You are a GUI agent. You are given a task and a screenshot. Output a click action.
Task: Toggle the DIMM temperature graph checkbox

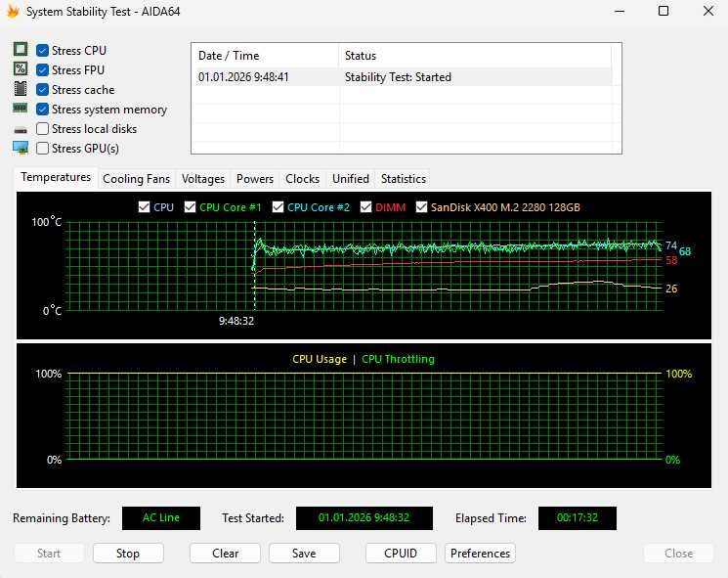pos(365,206)
